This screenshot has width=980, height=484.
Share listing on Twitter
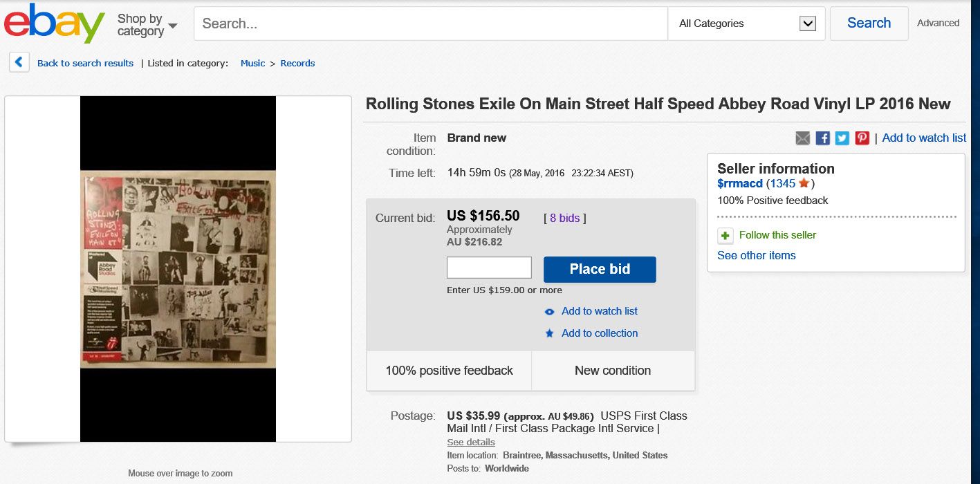point(842,138)
